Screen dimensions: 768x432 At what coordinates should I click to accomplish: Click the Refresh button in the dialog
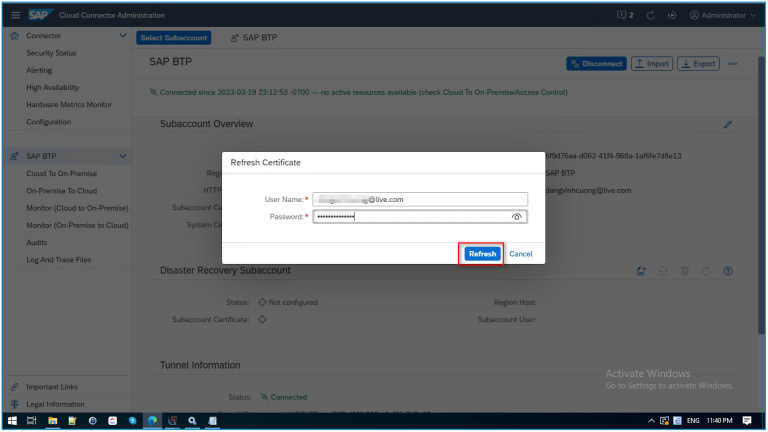(x=482, y=254)
